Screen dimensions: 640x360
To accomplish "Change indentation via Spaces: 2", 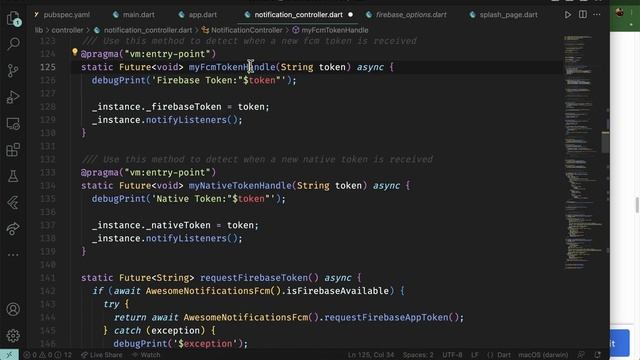I will (x=418, y=355).
